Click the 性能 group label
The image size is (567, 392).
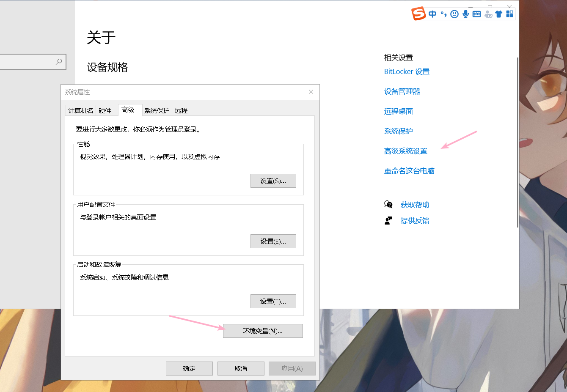[x=83, y=144]
